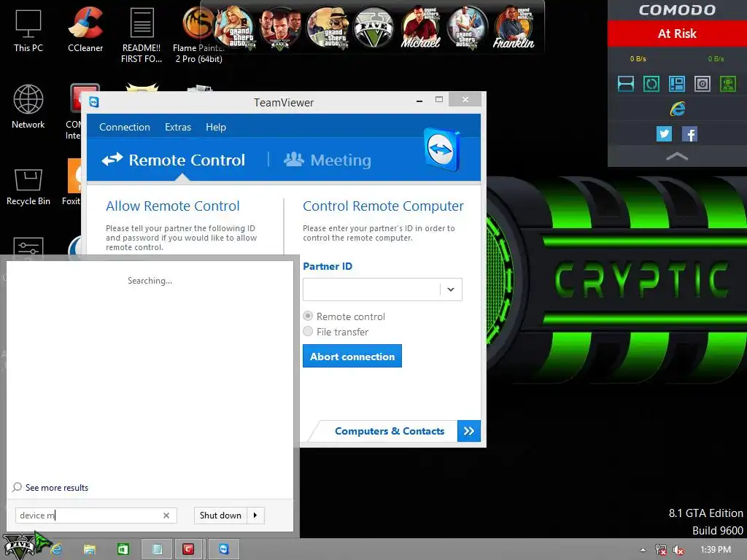This screenshot has width=747, height=560.
Task: Click the Franklin GTA dock icon
Action: point(514,28)
